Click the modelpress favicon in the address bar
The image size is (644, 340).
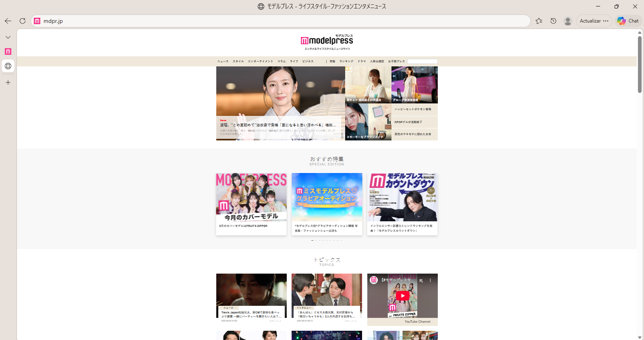pyautogui.click(x=37, y=21)
